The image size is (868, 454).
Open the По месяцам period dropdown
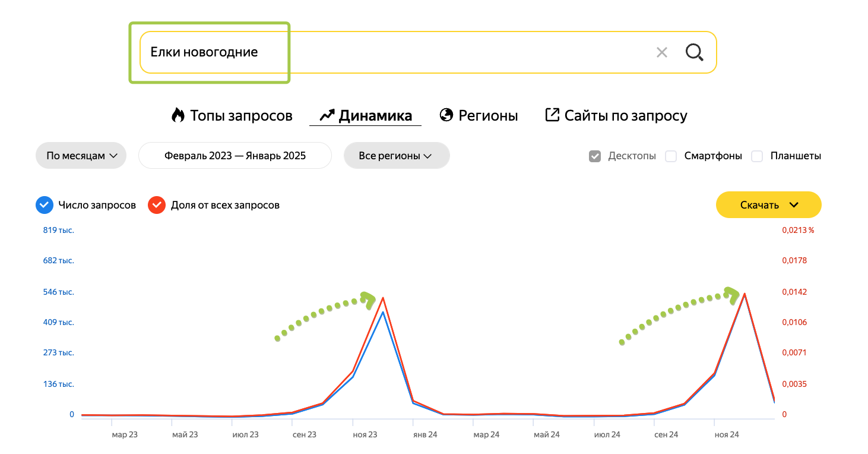[81, 156]
